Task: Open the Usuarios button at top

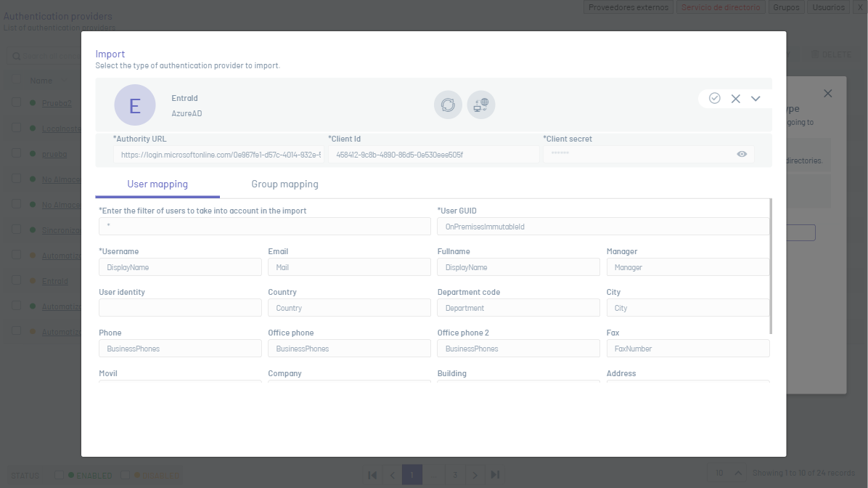Action: tap(828, 7)
